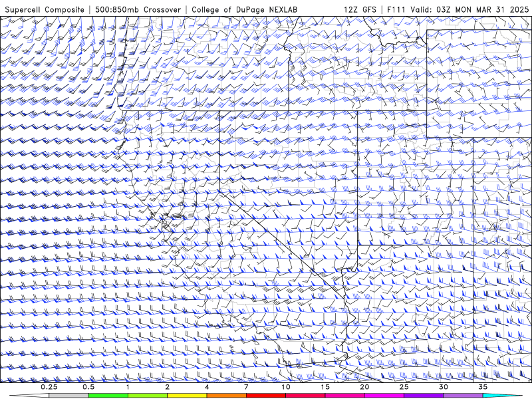Click the legend value 4
The height and width of the screenshot is (399, 532).
207,387
